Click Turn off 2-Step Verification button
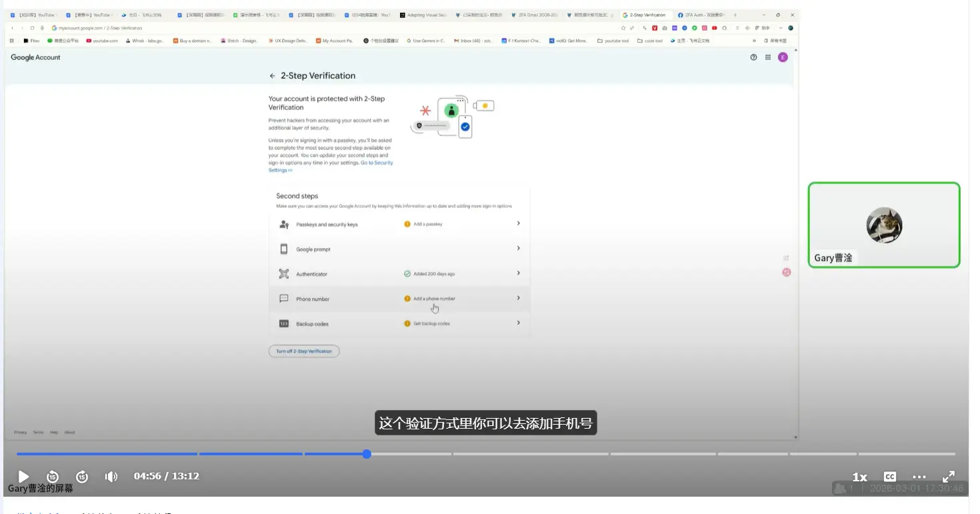 tap(304, 351)
